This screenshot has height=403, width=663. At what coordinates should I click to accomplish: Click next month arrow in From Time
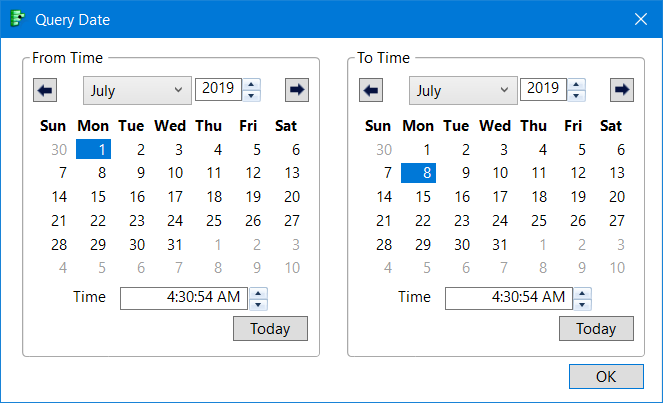296,90
